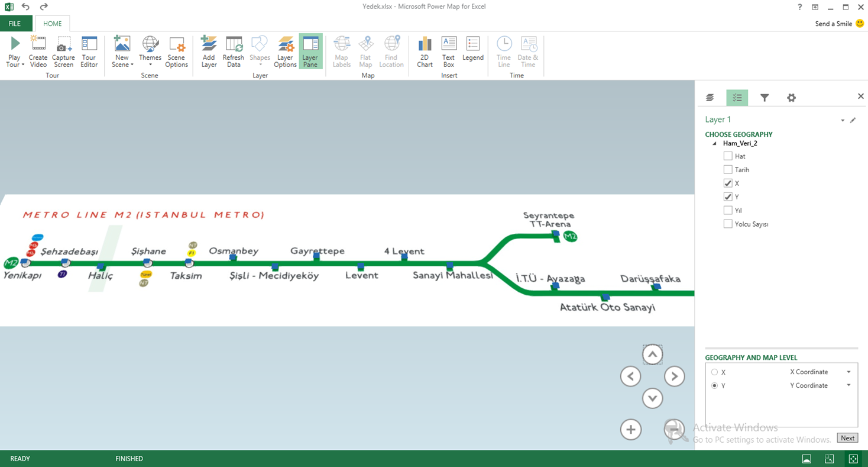The height and width of the screenshot is (467, 868).
Task: Click middle status bar view icon
Action: [830, 459]
